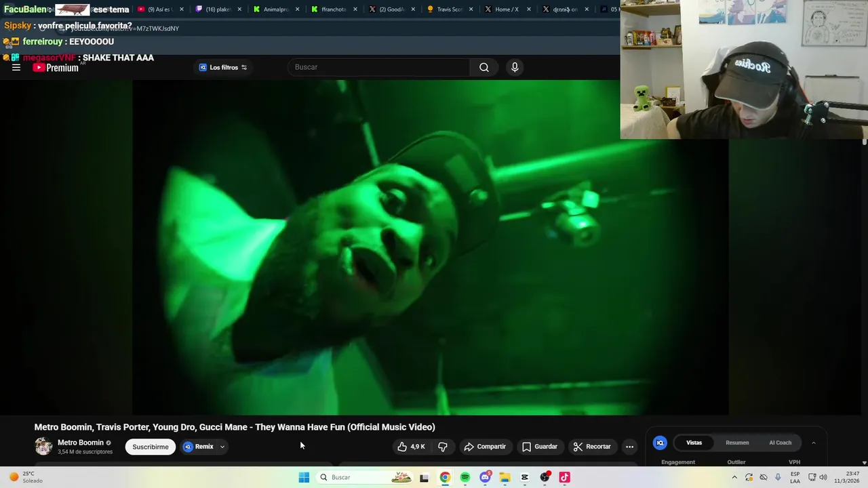Open Discord from taskbar
868x488 pixels.
[485, 477]
